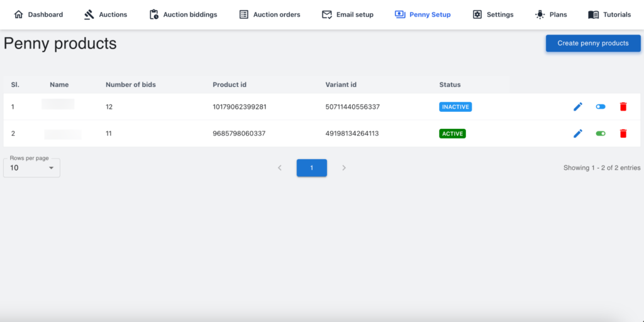Open the Email setup page
The width and height of the screenshot is (644, 322).
point(347,14)
